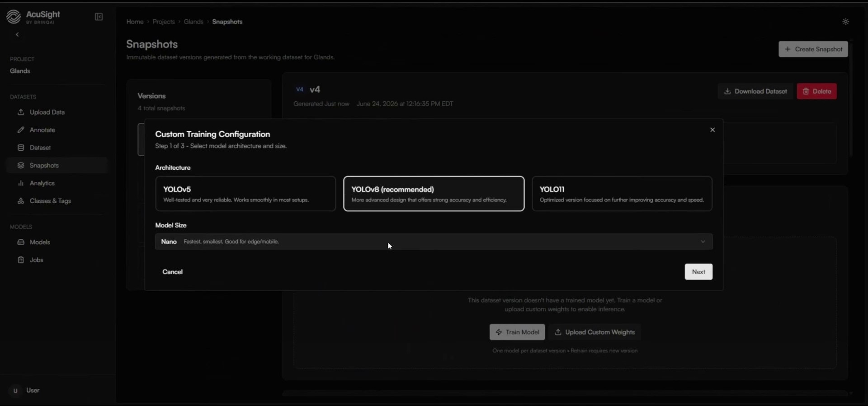Navigate to Projects breadcrumb
Image resolution: width=868 pixels, height=406 pixels.
164,22
